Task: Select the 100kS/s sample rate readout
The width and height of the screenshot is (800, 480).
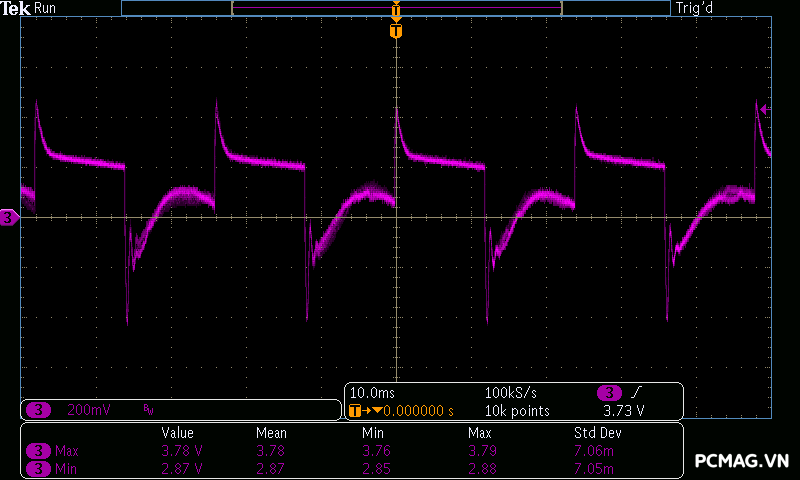Action: click(x=511, y=392)
